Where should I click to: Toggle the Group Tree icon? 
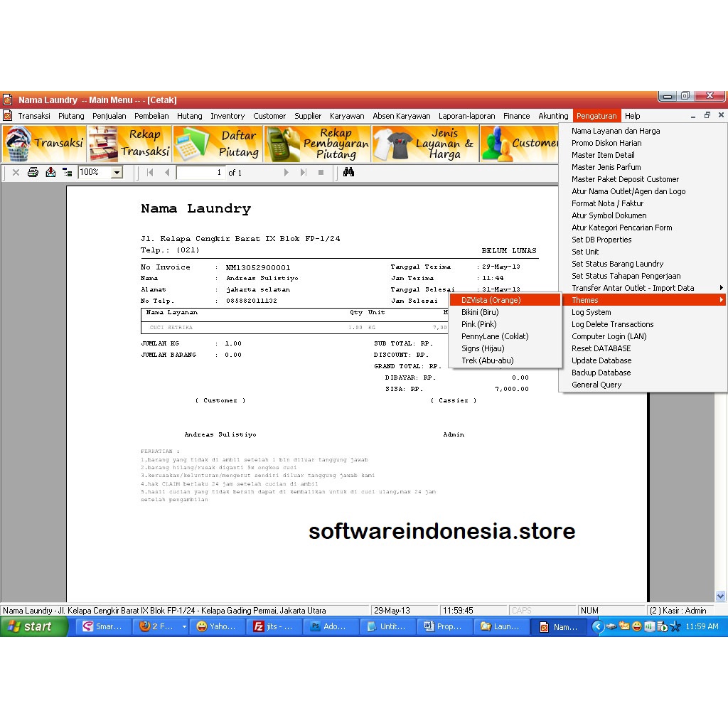[66, 171]
